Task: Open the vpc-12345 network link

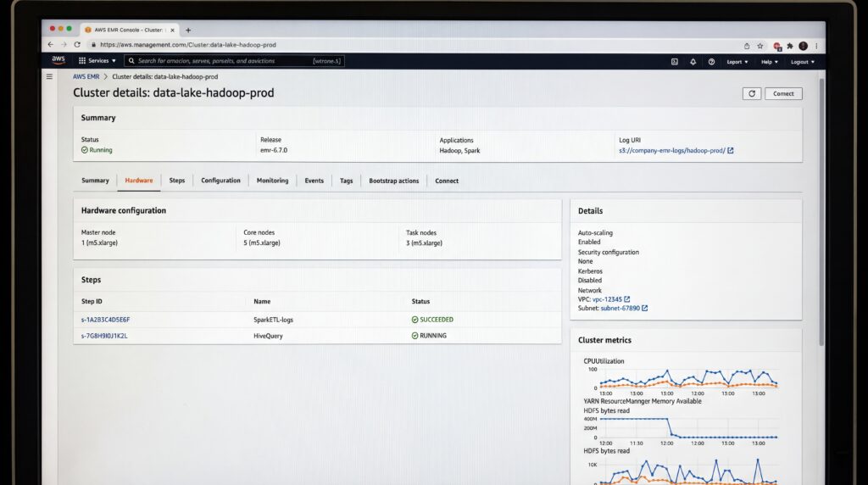Action: point(607,299)
